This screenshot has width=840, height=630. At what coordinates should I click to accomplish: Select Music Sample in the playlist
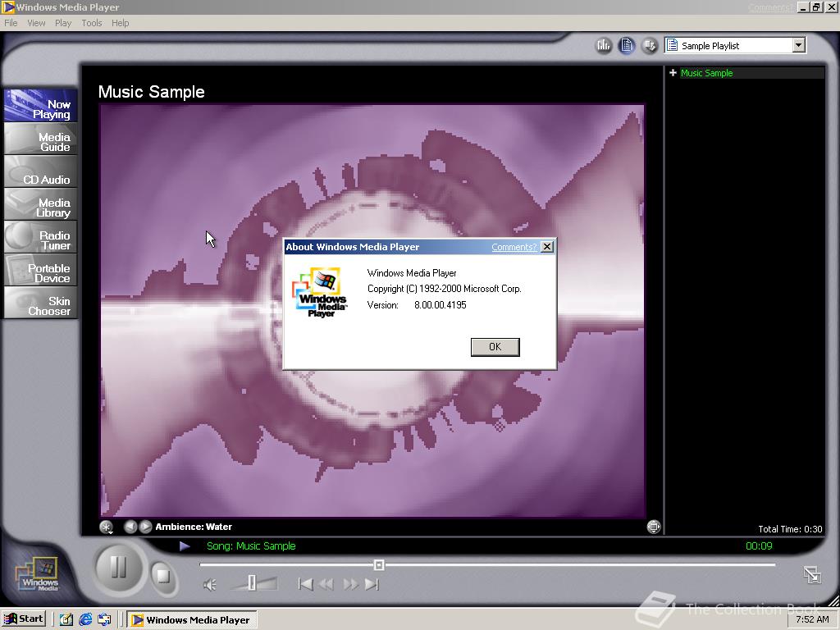point(706,73)
